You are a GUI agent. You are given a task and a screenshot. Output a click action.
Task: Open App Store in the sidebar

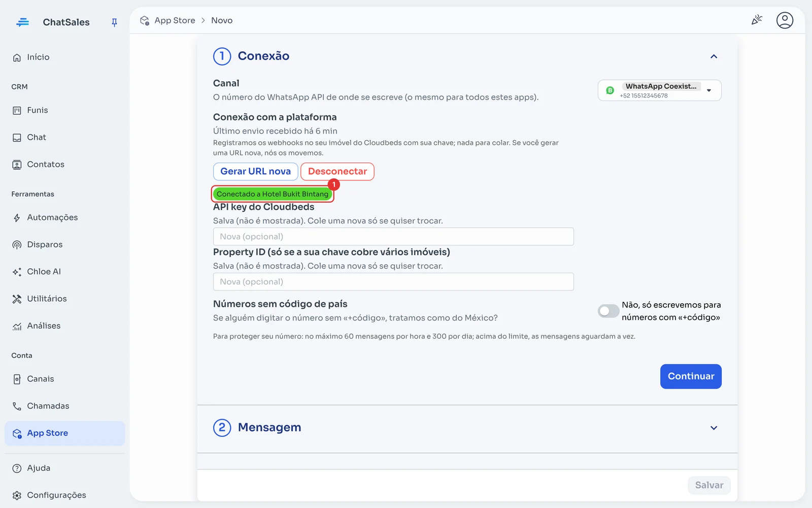64,433
